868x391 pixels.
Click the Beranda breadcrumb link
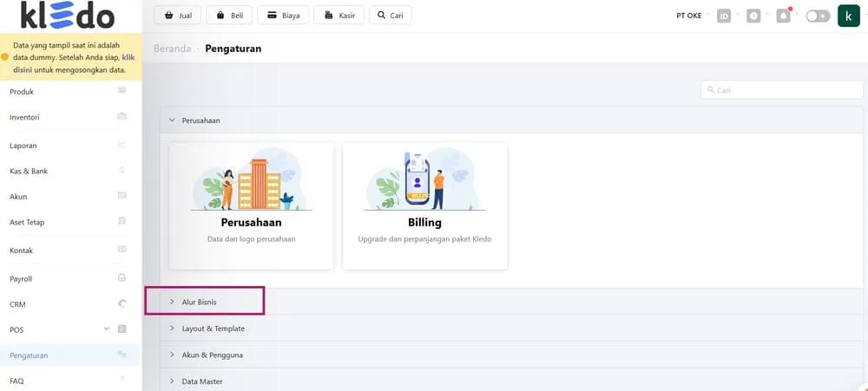[172, 49]
